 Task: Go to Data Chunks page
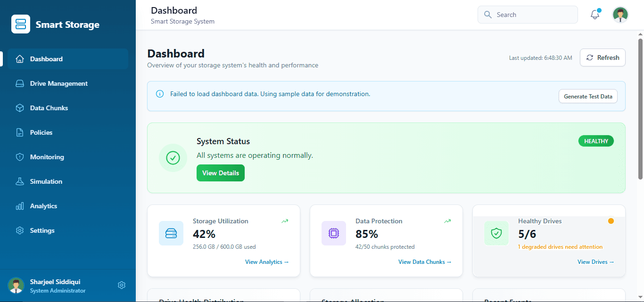click(49, 108)
